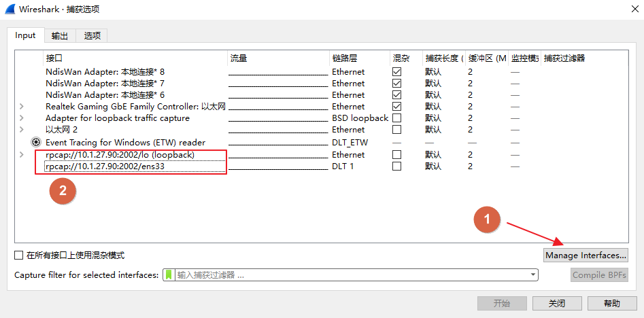Toggle promiscuous checkbox for 本地连接* 7
Viewport: 644px width, 318px height.
(x=396, y=84)
